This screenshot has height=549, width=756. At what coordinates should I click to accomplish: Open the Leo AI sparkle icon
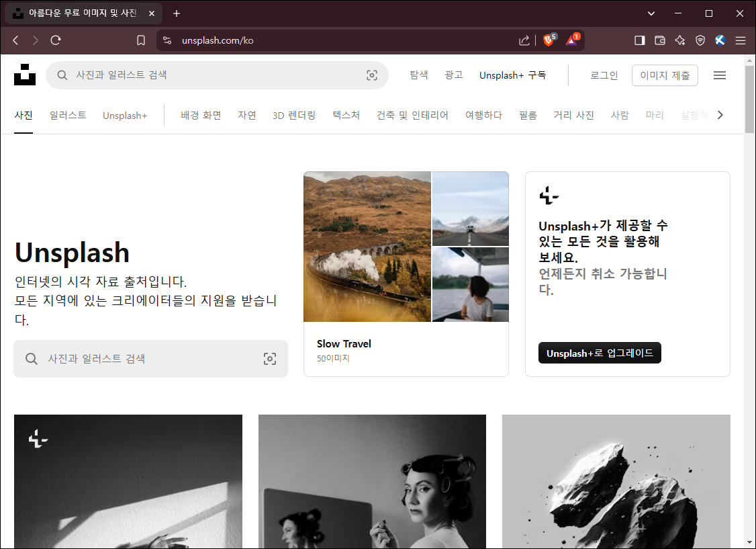(x=680, y=40)
